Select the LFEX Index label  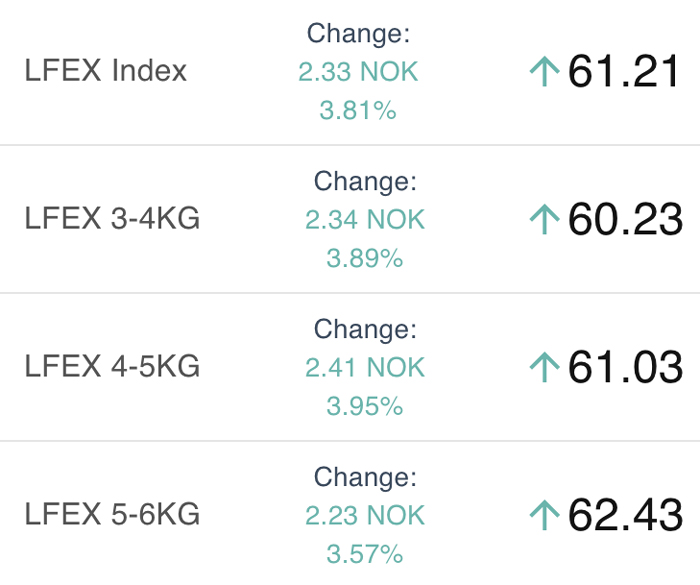pyautogui.click(x=105, y=71)
